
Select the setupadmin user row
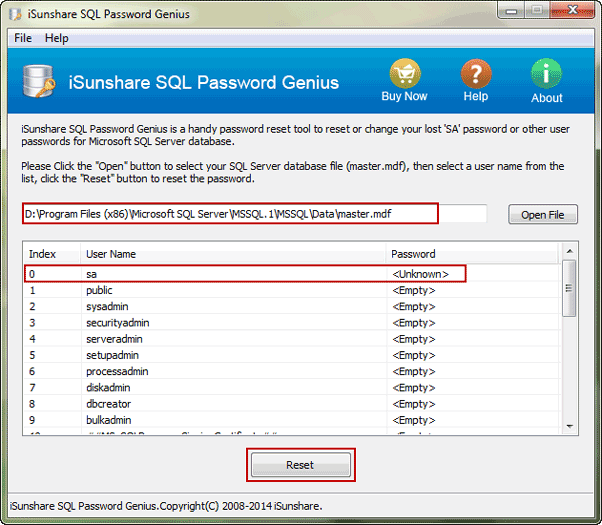pos(292,355)
